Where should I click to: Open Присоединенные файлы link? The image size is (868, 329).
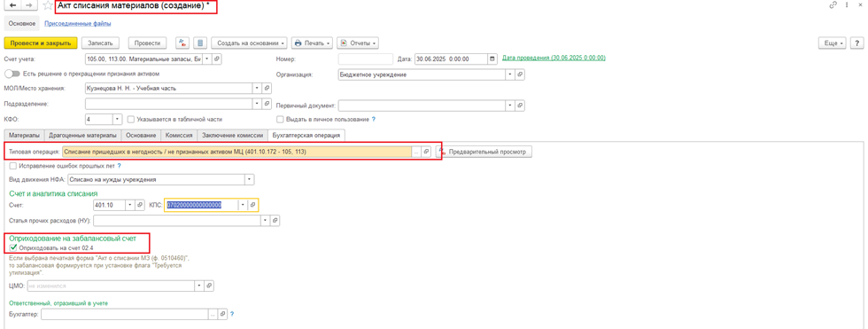(x=78, y=24)
